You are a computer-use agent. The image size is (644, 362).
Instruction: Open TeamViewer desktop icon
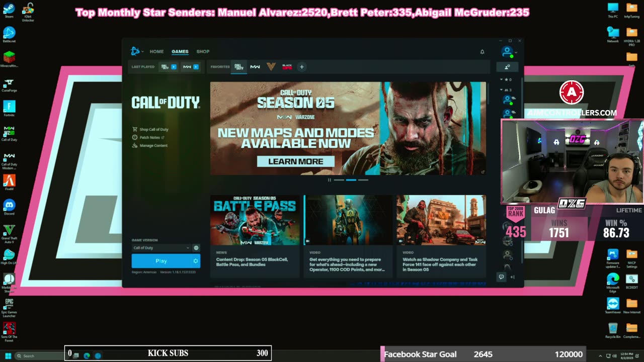(613, 306)
